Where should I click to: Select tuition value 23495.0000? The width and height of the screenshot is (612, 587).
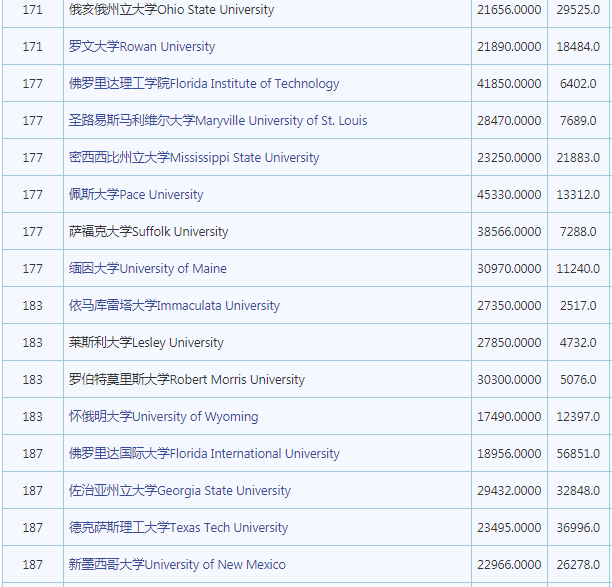pyautogui.click(x=509, y=528)
